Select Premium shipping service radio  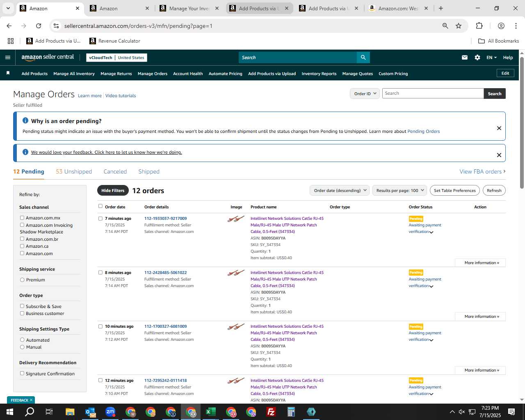coord(22,280)
